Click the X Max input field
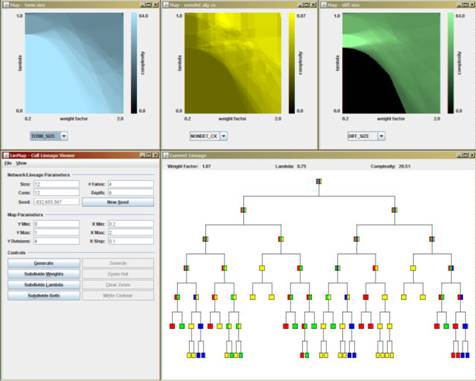The image size is (476, 381). (x=131, y=232)
